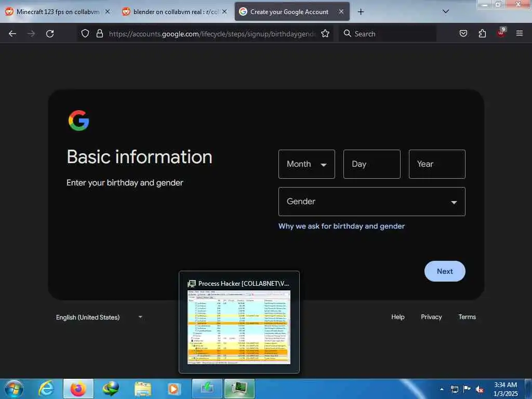Click the muted volume tray icon

point(480,389)
